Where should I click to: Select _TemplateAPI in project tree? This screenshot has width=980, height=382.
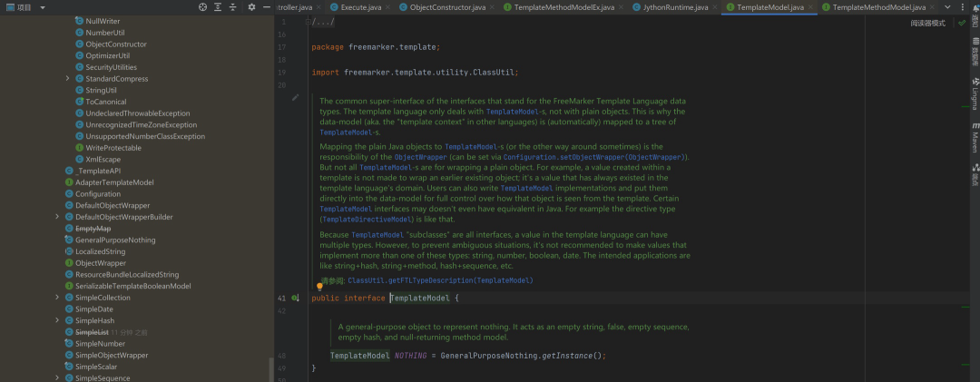[97, 171]
